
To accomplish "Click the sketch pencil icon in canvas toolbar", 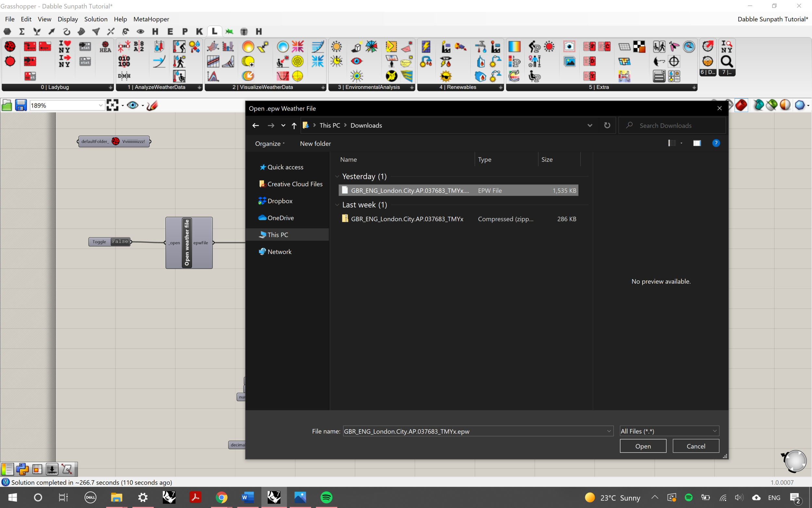I will pos(152,105).
